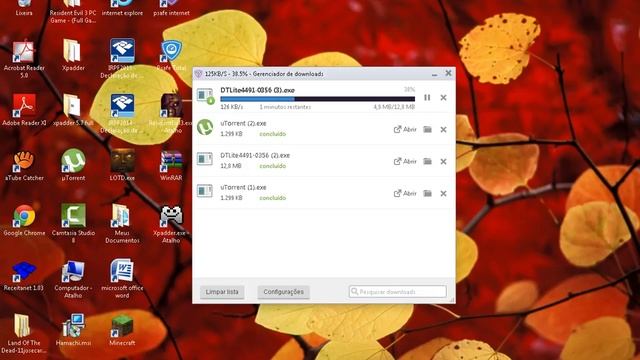Focus the Pesquisar downloads search field
Screen dimensions: 640x360
(x=398, y=291)
